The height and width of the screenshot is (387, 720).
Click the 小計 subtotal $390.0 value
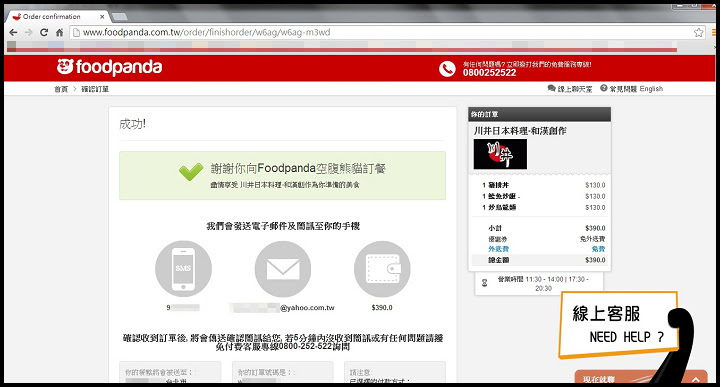pos(595,228)
